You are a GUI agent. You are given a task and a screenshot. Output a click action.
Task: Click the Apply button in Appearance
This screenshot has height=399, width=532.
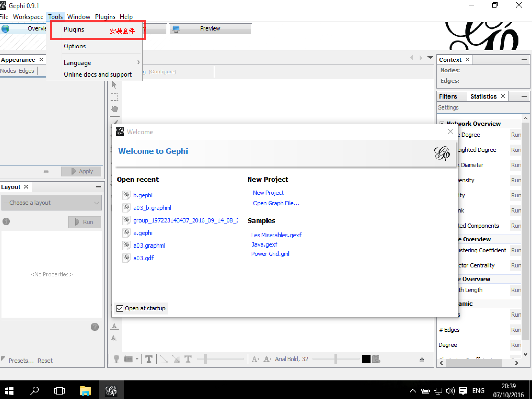click(x=81, y=171)
